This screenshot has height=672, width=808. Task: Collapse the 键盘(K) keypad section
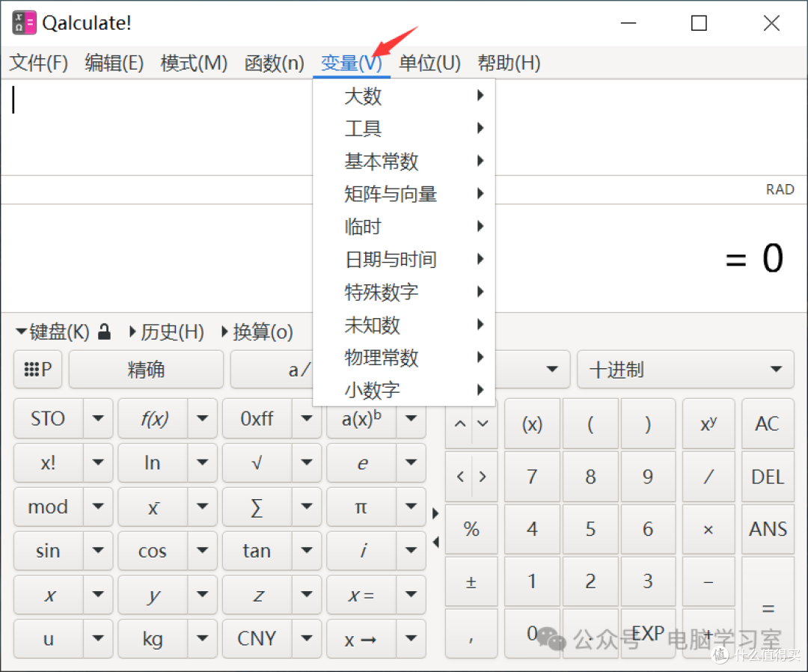(52, 332)
